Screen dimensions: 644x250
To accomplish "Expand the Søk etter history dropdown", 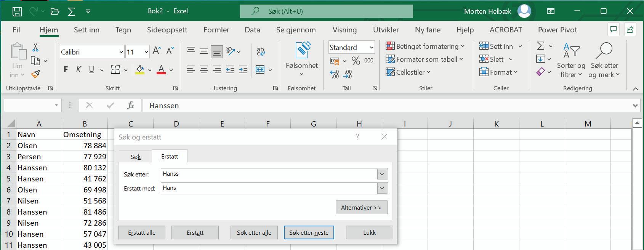I will click(382, 174).
